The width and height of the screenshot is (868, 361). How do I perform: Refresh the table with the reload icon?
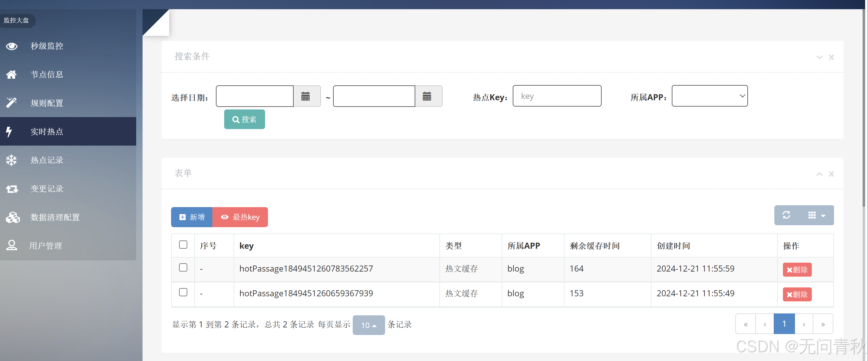click(787, 215)
